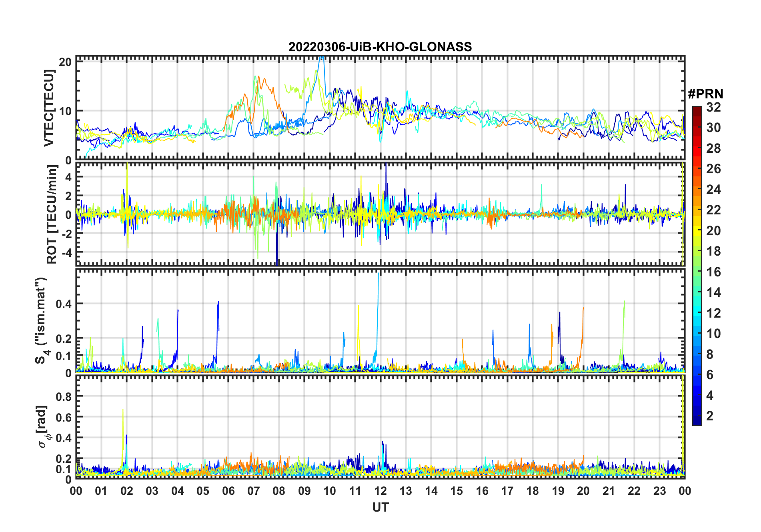Viewport: 761px width, 532px height.
Task: Click the dark red top of the PRN colorbar
Action: click(697, 110)
